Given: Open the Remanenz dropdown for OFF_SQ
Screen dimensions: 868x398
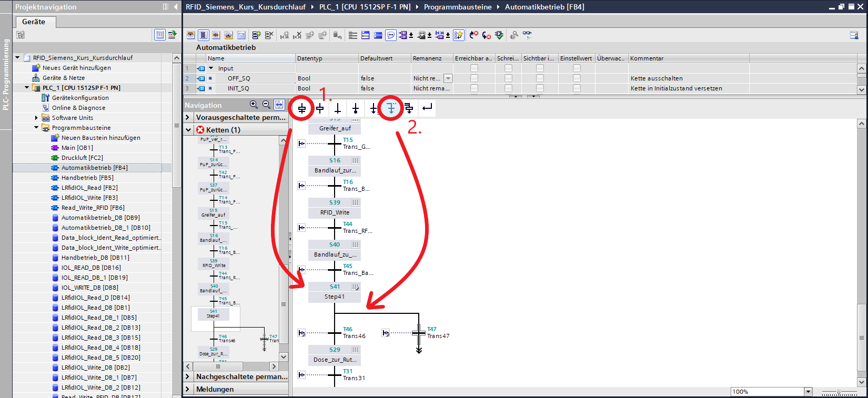Looking at the screenshot, I should click(x=448, y=78).
